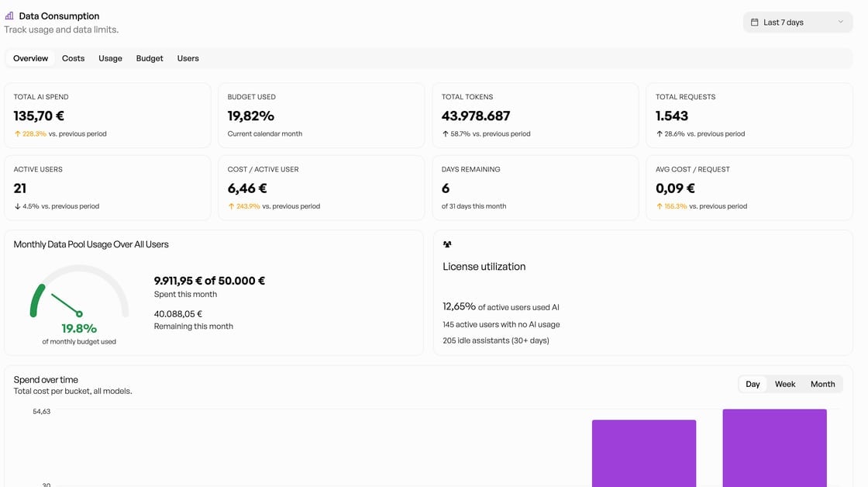Switch chart granularity to Week
The height and width of the screenshot is (487, 868).
785,384
